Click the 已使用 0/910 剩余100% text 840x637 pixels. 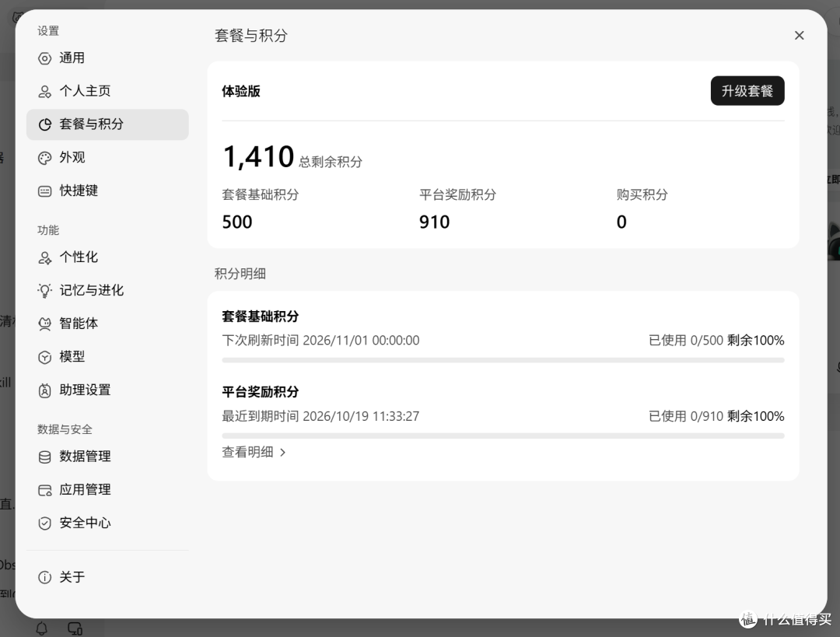coord(716,416)
